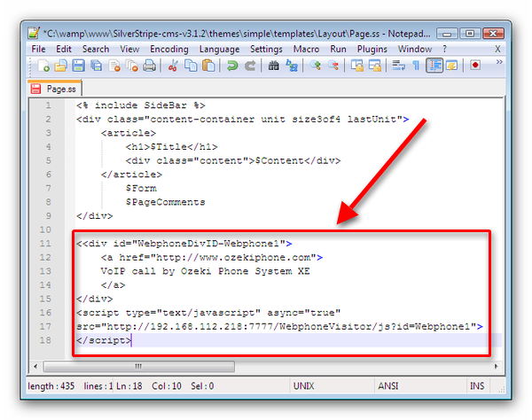Toggle INS insert mode in status bar
Viewport: 532px width, 420px height.
click(478, 386)
